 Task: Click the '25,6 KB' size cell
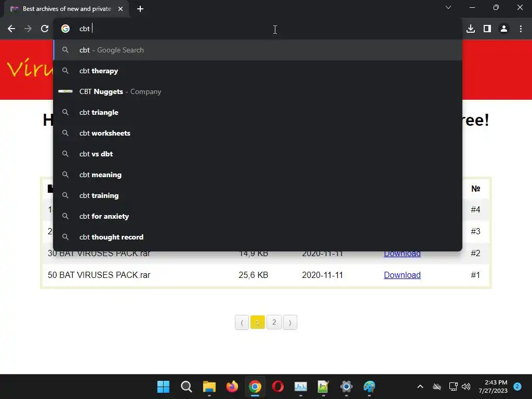[253, 275]
